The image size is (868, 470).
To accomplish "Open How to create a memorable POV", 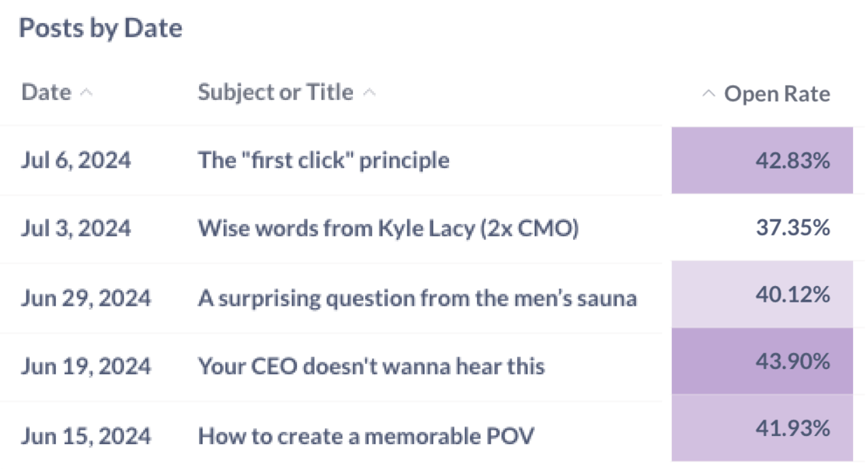I will pos(366,436).
